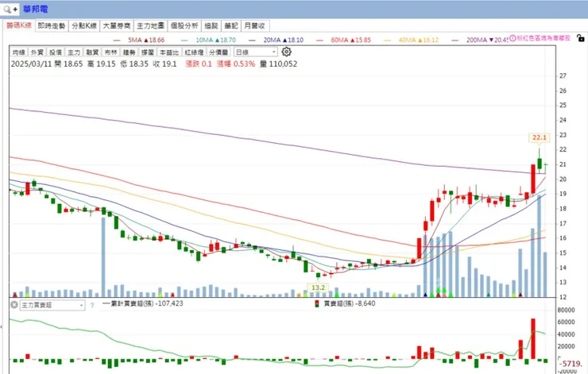Toggle the 分價量 button

pos(219,52)
